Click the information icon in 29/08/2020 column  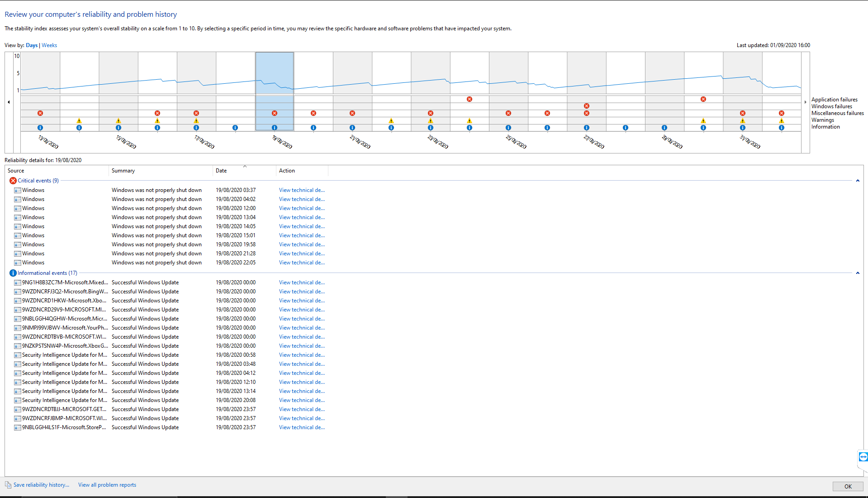pos(664,128)
